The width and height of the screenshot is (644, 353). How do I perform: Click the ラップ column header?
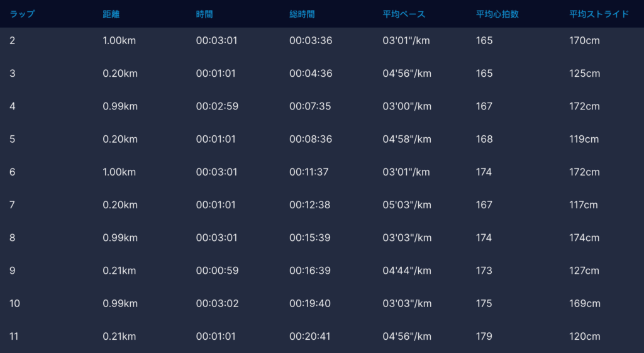tap(22, 14)
